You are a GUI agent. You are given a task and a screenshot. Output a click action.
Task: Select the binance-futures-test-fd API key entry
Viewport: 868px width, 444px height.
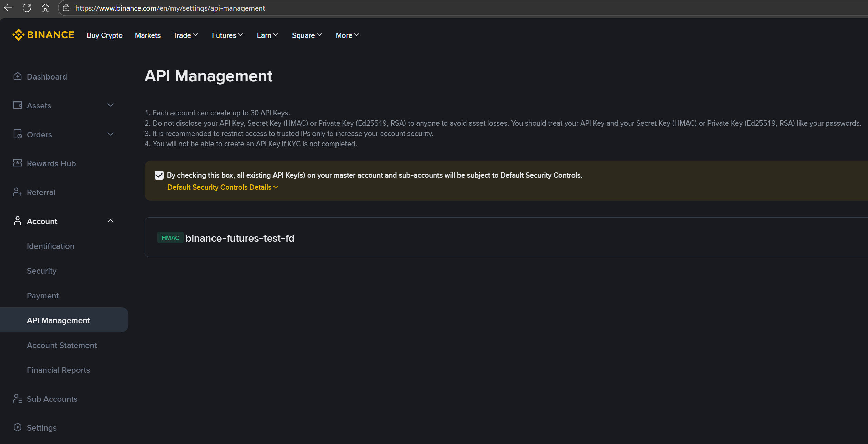(240, 238)
